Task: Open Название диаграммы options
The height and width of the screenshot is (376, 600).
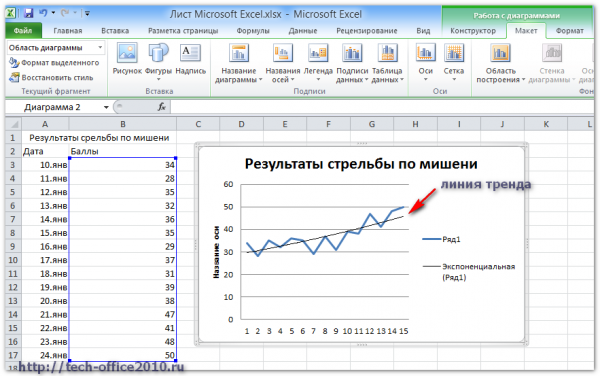Action: coord(238,63)
